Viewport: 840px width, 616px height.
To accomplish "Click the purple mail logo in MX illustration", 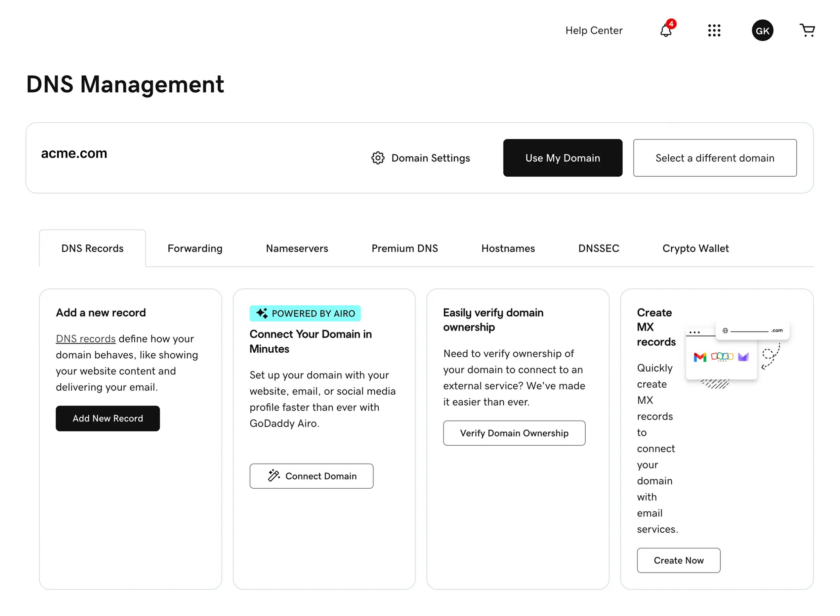I will pos(743,357).
